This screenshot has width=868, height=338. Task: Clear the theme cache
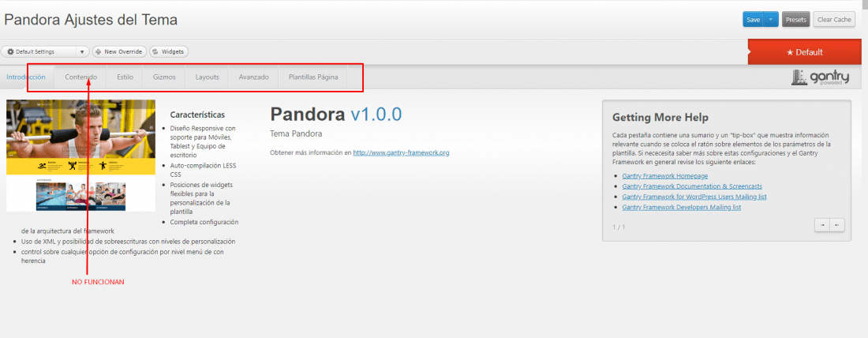pos(834,20)
